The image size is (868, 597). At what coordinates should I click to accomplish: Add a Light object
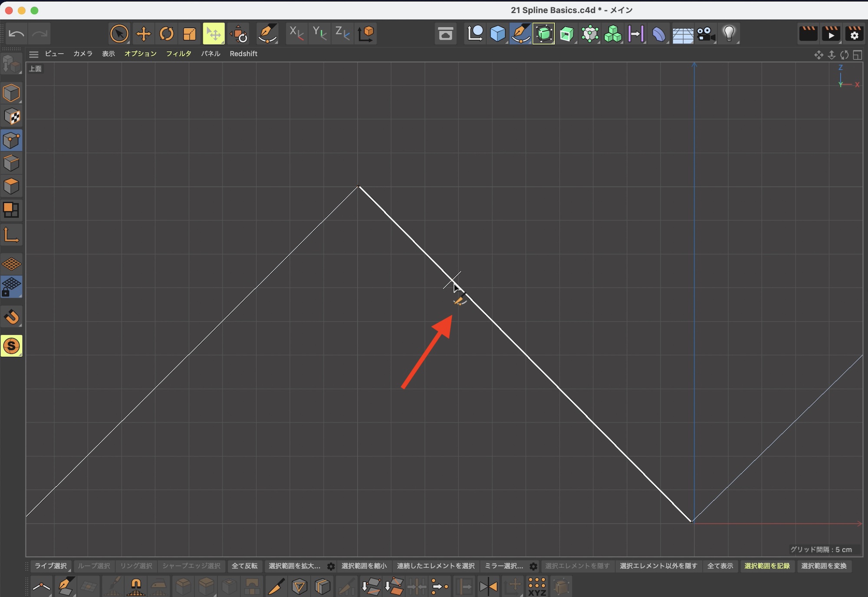click(729, 33)
